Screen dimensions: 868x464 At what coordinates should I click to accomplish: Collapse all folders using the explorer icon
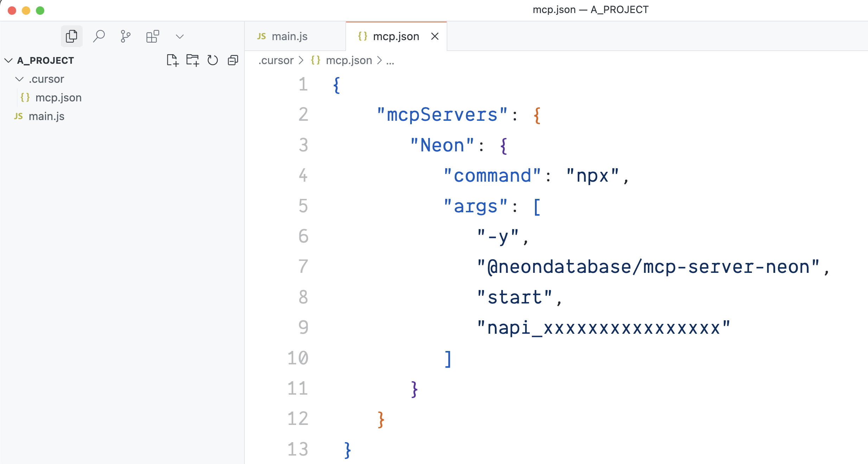[x=232, y=60]
